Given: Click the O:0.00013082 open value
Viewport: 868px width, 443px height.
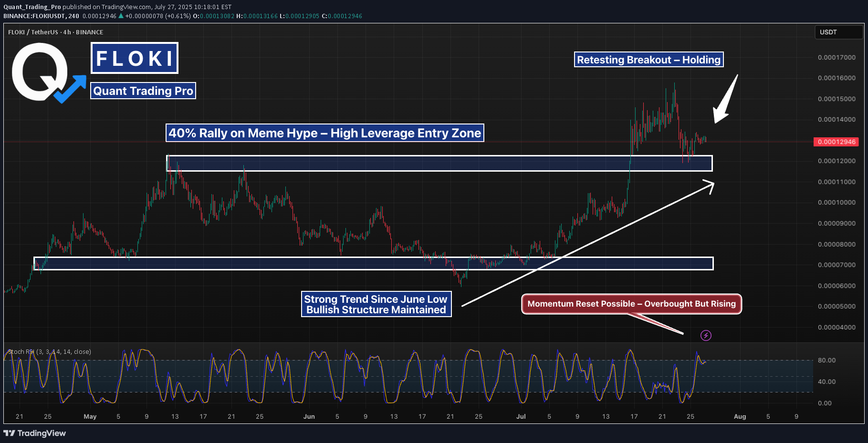Looking at the screenshot, I should tap(214, 16).
